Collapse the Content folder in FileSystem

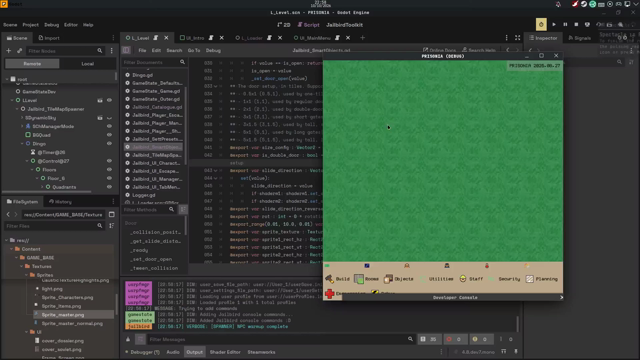(x=12, y=249)
